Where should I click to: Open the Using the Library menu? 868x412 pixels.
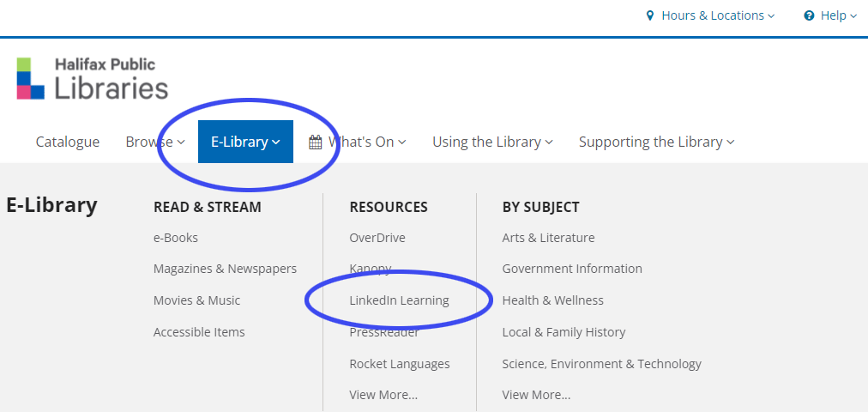coord(492,142)
